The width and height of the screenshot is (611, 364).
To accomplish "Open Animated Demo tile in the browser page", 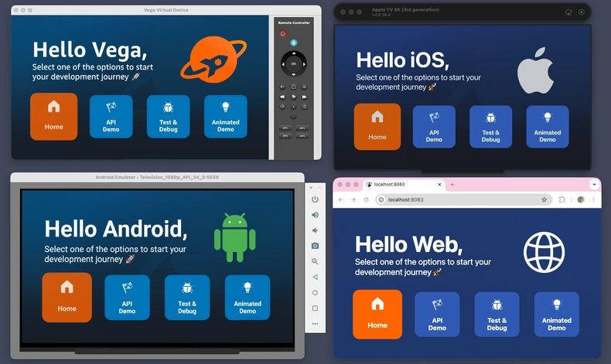I will (556, 315).
